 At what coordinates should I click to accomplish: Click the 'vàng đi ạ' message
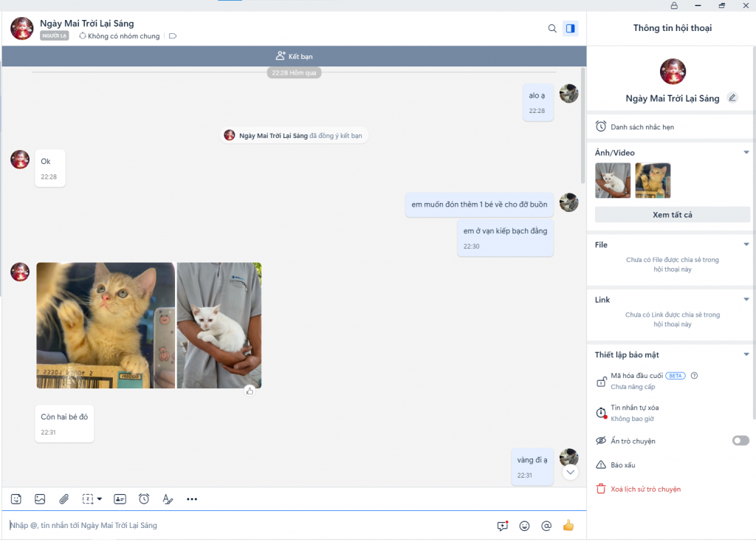point(532,467)
